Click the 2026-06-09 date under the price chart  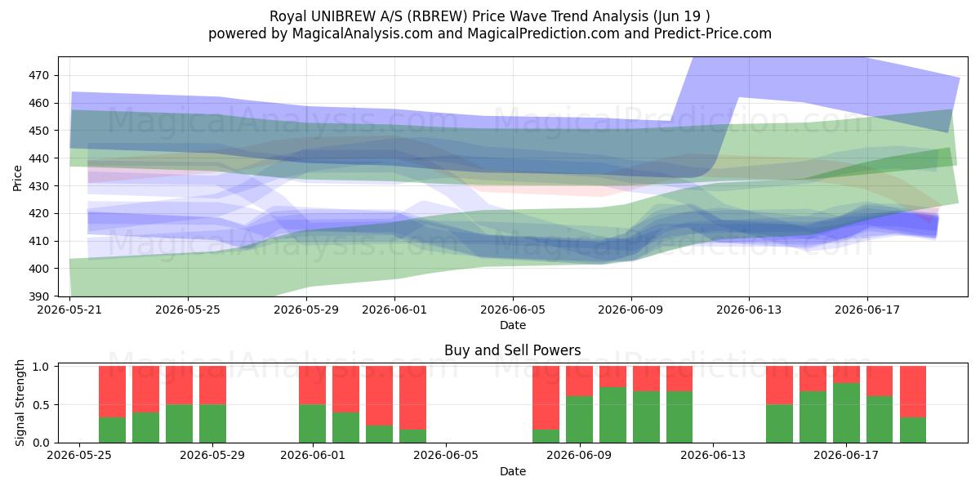point(631,310)
